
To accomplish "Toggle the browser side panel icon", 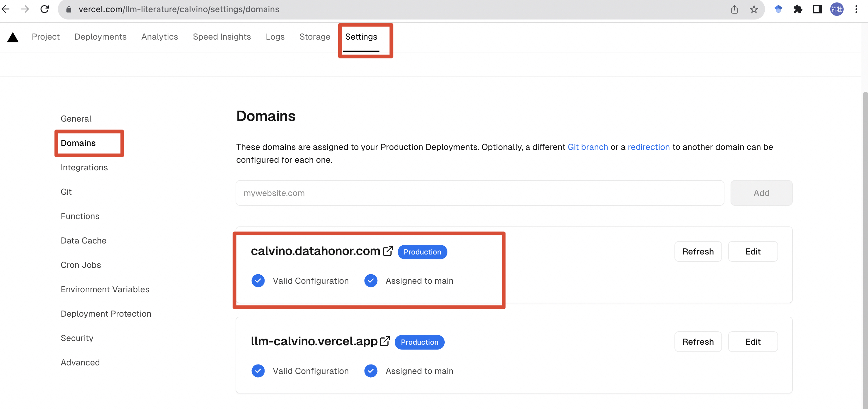I will click(x=817, y=9).
